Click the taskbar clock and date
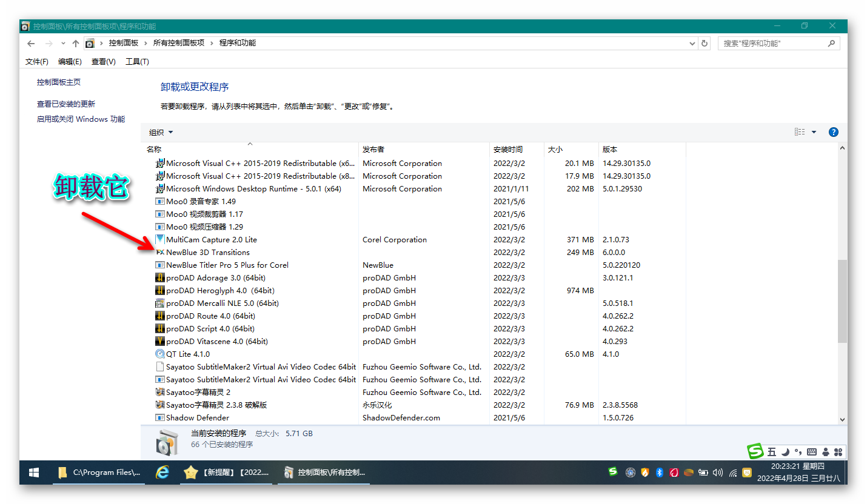Screen dimensions: 867x504 [798, 472]
